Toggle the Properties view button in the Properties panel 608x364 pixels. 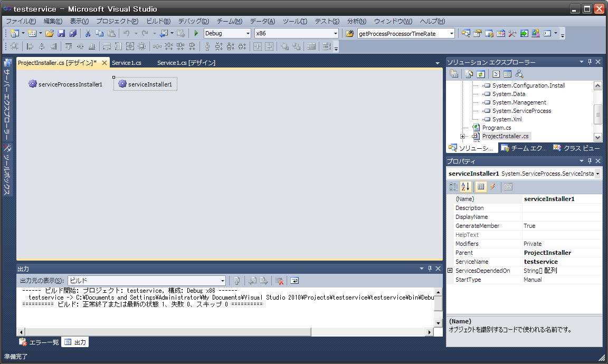pos(481,187)
